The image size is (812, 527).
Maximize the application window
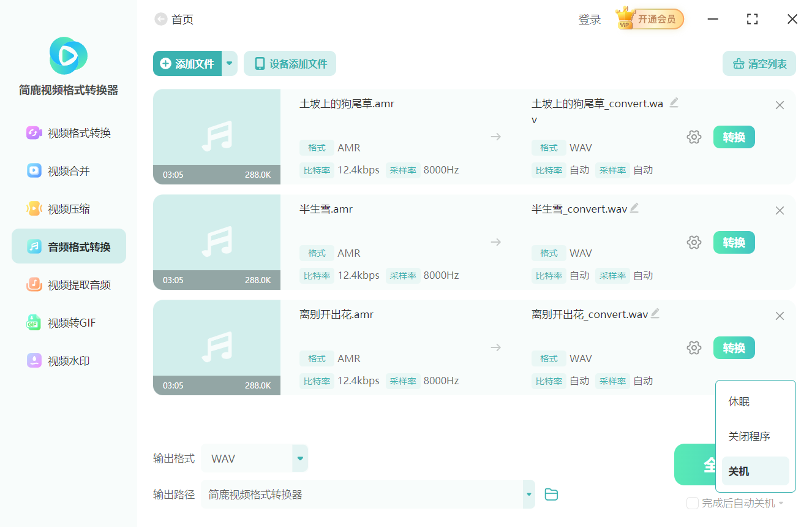point(753,20)
